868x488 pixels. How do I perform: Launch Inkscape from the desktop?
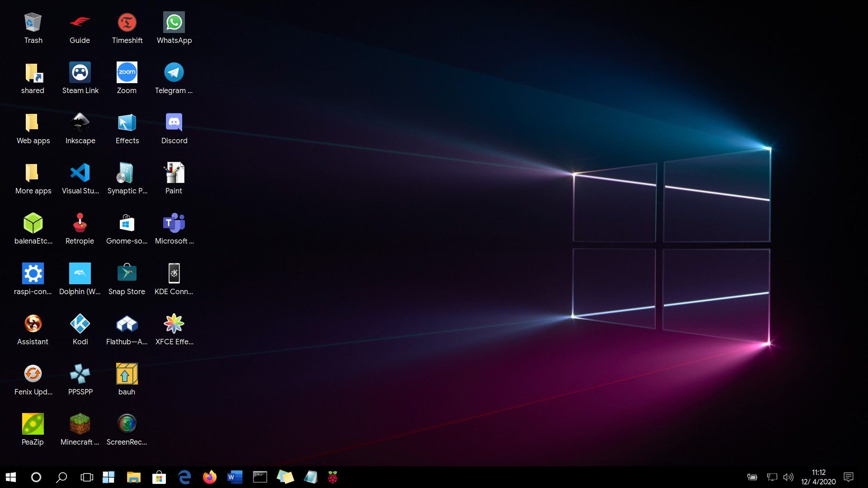(80, 123)
